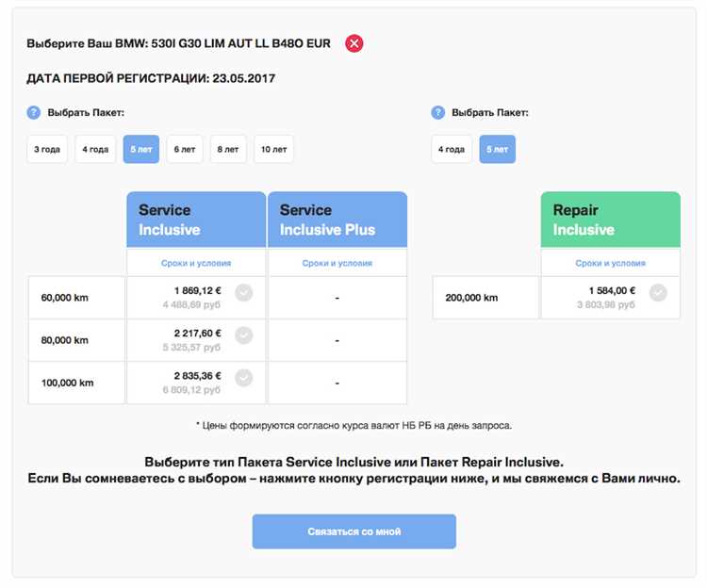Click the price 2 217,60 €
This screenshot has height=588, width=707.
coord(198,333)
